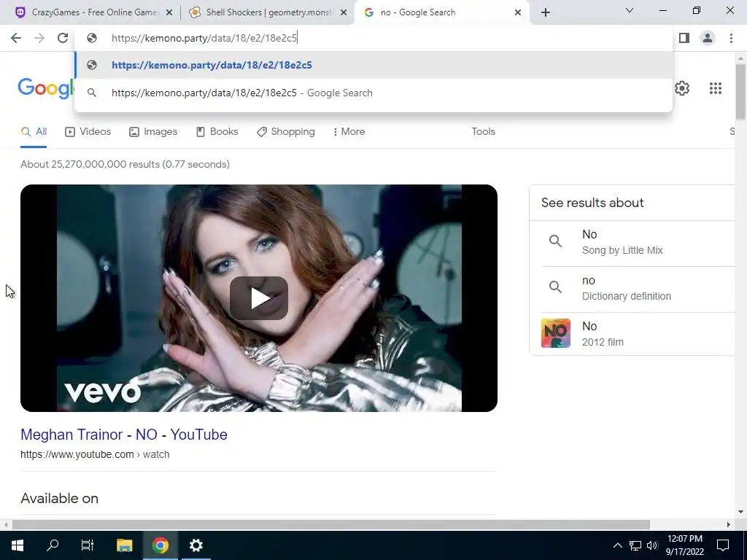Viewport: 747px width, 560px height.
Task: Open Windows taskbar search
Action: [x=53, y=545]
